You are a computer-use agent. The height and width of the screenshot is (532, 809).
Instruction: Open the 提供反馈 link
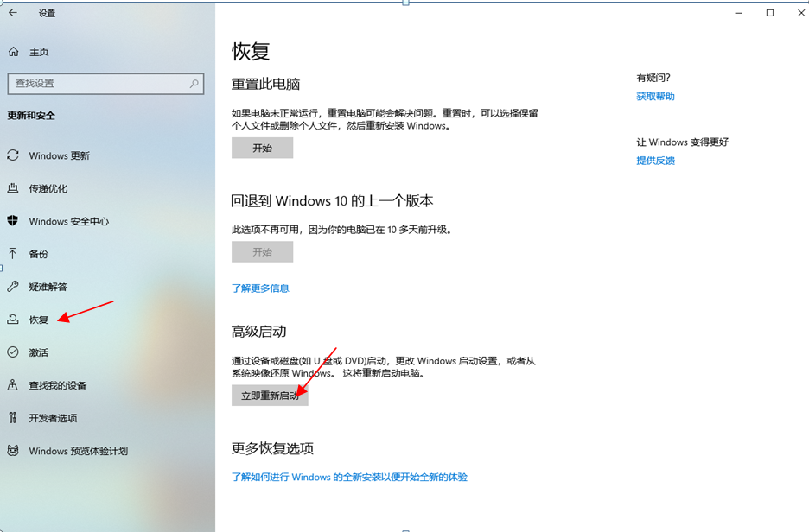point(655,161)
